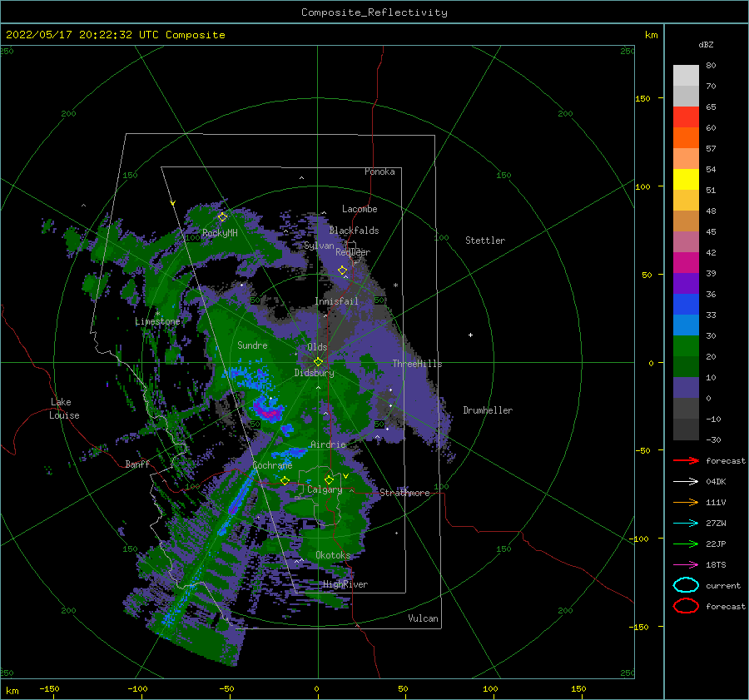This screenshot has width=749, height=700.
Task: Click the Calgary city label
Action: point(325,489)
